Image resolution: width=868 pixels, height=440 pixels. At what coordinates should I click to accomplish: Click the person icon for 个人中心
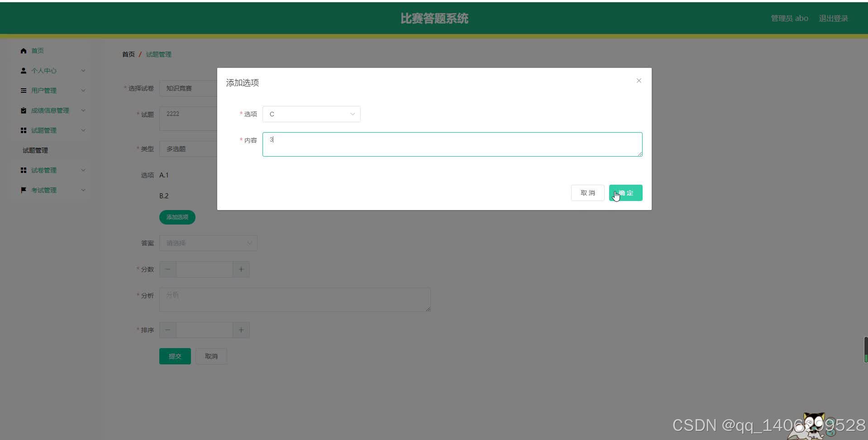(x=24, y=71)
